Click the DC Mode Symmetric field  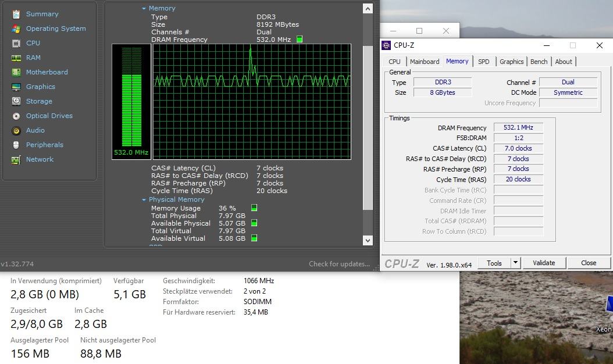point(568,92)
